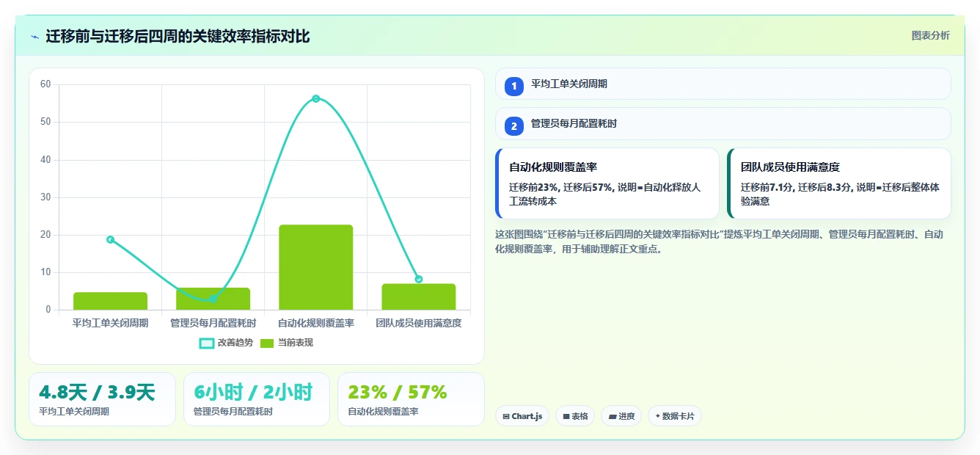Click the 团队成员使用满意度 green bar
Image resolution: width=980 pixels, height=455 pixels.
click(418, 296)
